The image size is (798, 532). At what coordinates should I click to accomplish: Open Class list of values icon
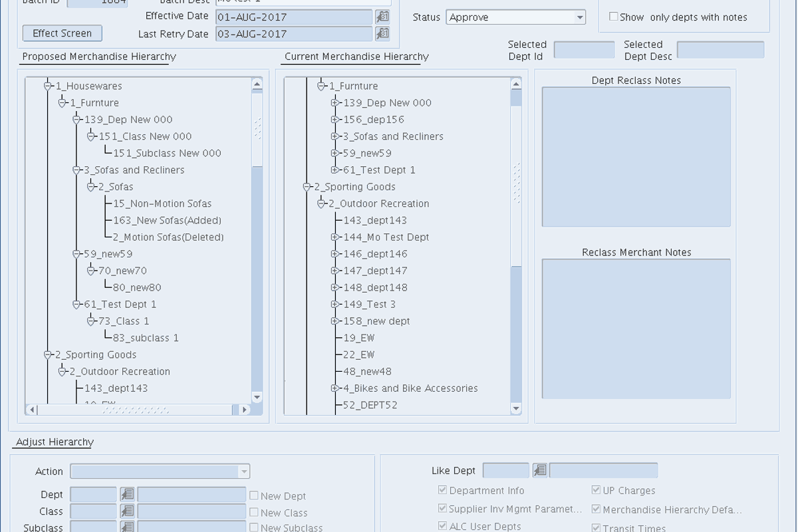coord(127,511)
